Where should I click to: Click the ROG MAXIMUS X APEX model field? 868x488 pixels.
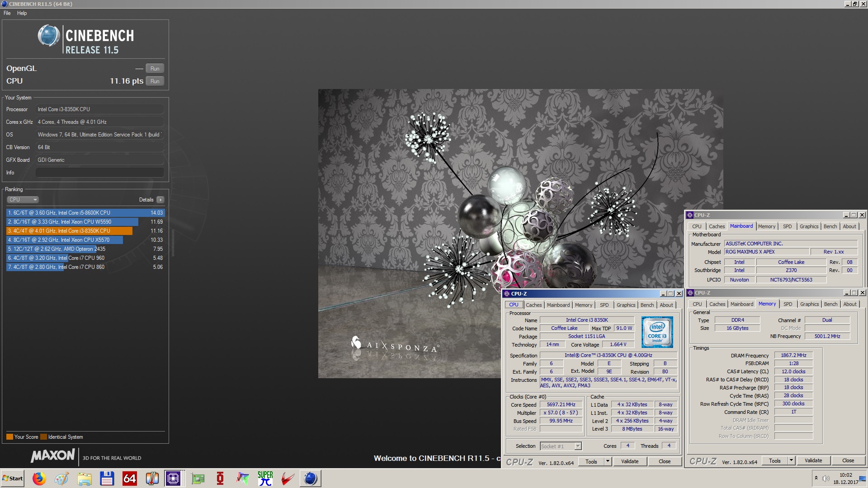pos(766,252)
